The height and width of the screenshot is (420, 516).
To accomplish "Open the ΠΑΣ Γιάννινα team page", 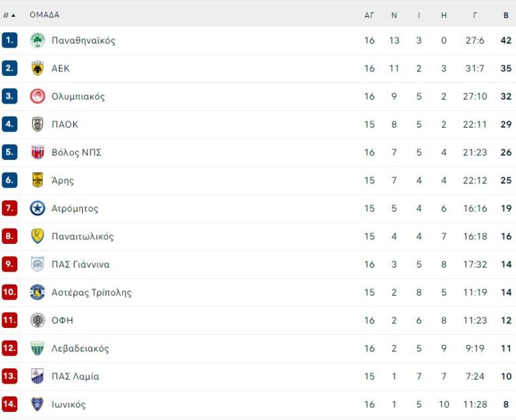I will tap(81, 264).
